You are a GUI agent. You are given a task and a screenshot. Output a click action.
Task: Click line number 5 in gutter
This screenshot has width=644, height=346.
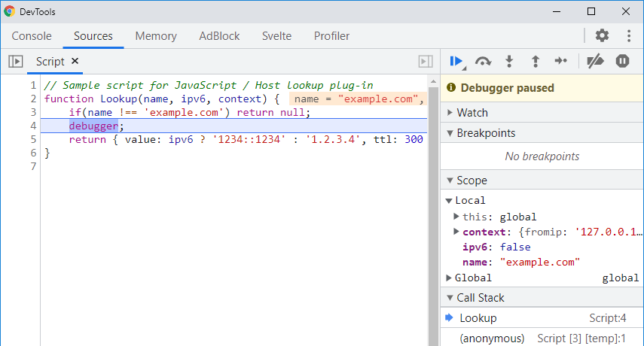(x=32, y=139)
